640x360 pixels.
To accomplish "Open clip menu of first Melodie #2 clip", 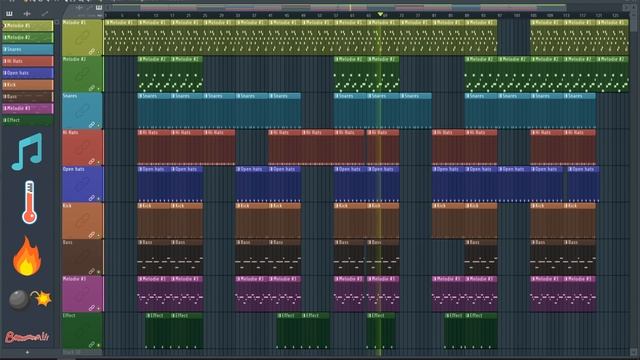I will [140, 60].
